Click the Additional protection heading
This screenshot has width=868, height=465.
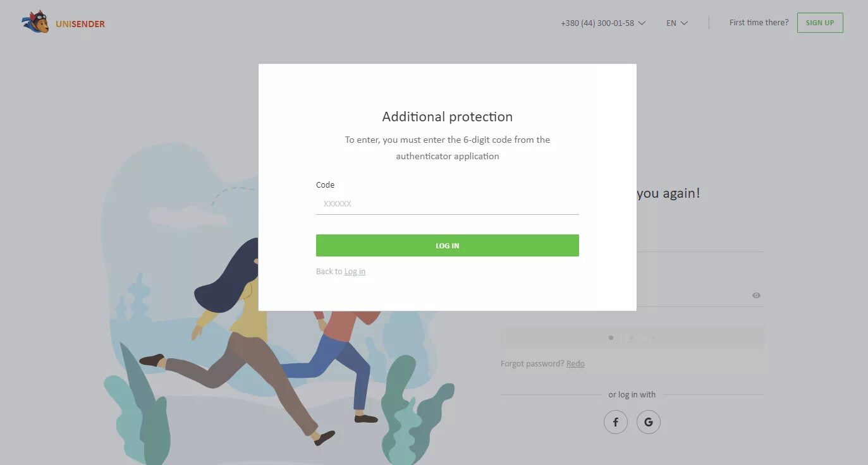pos(448,117)
